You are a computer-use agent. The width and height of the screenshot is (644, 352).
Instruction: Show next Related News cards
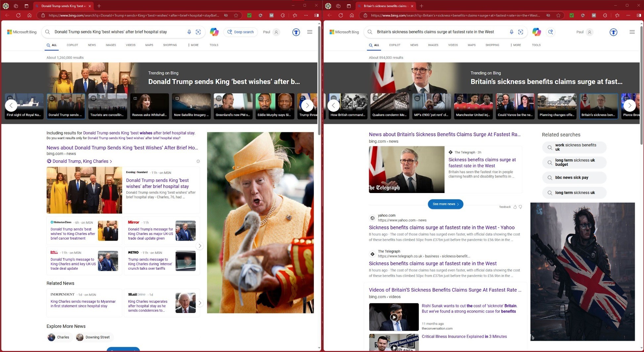(200, 303)
